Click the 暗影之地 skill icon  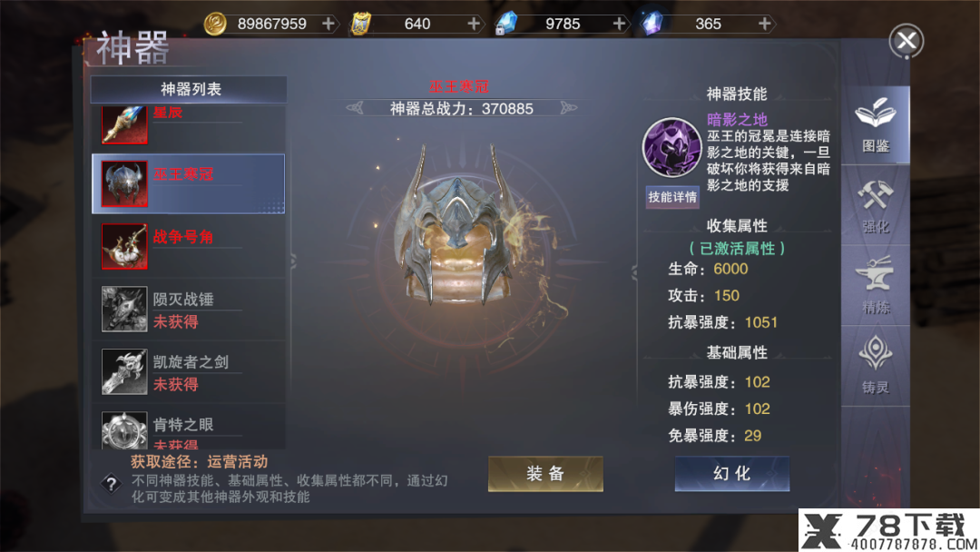[x=671, y=148]
